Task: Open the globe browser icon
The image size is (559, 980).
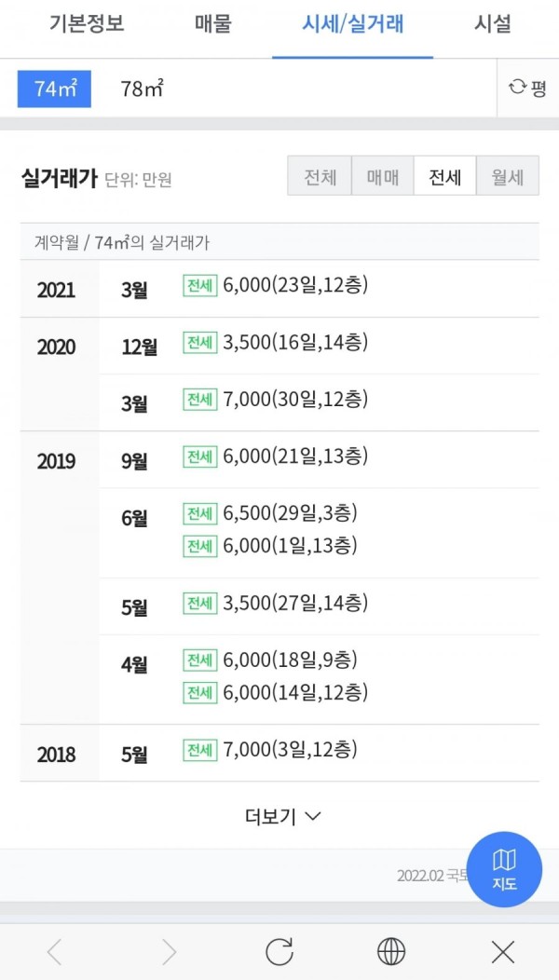Action: (391, 952)
